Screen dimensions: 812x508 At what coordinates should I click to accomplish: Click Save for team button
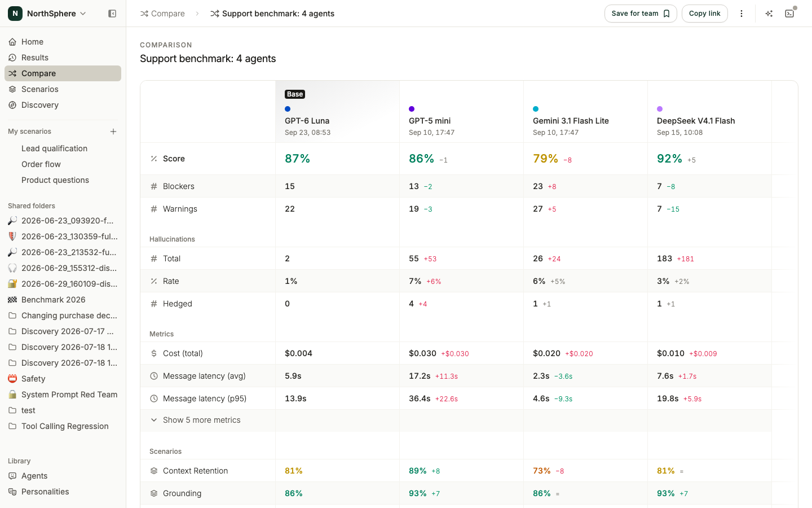tap(641, 14)
